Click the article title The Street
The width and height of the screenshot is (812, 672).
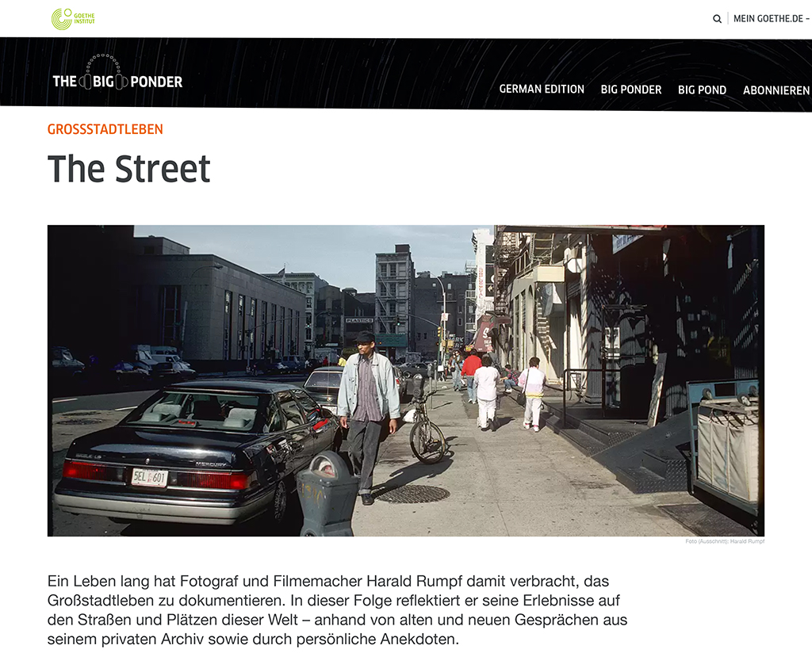[x=129, y=169]
